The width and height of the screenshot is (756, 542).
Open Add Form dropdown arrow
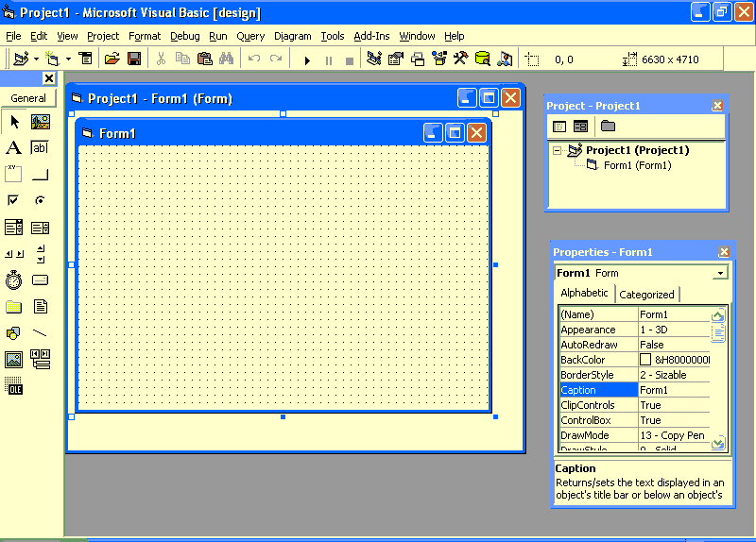click(68, 59)
